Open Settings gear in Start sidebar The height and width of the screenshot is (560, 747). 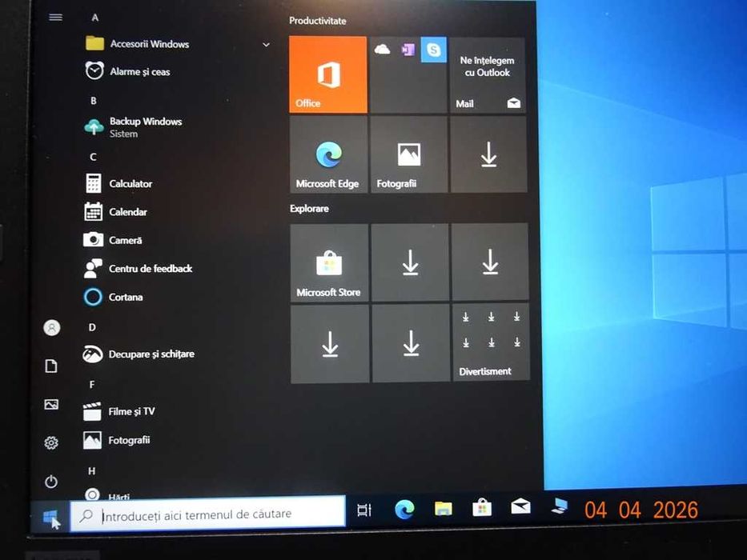coord(51,443)
